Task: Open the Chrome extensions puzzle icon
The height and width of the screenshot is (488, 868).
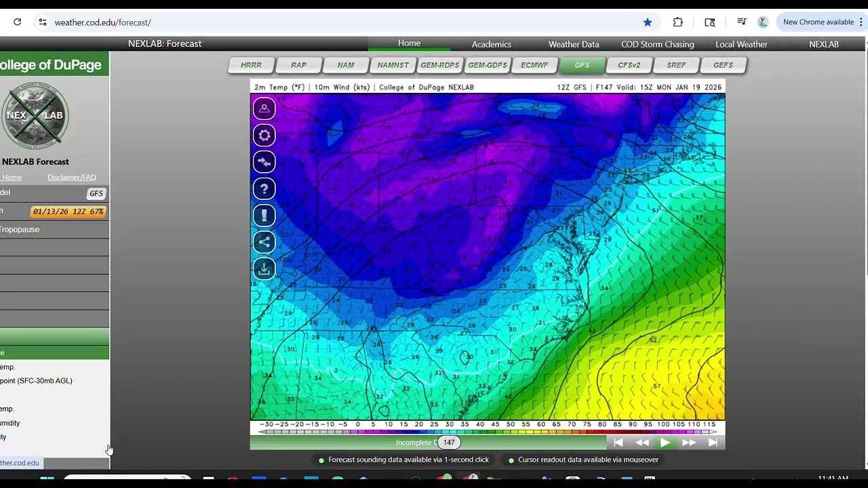Action: click(x=677, y=22)
